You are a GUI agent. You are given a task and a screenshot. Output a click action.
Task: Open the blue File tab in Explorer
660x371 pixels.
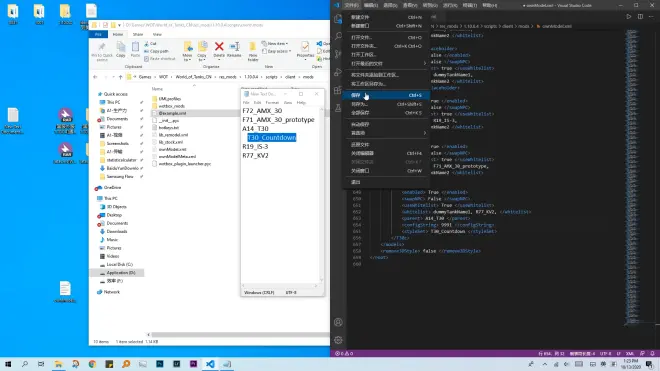(x=98, y=35)
